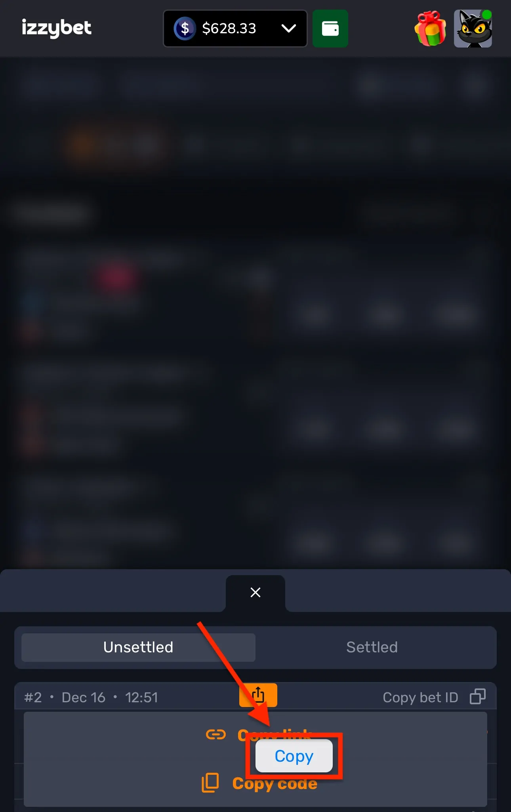Switch to the Unsettled bets tab
This screenshot has height=812, width=511.
tap(138, 647)
